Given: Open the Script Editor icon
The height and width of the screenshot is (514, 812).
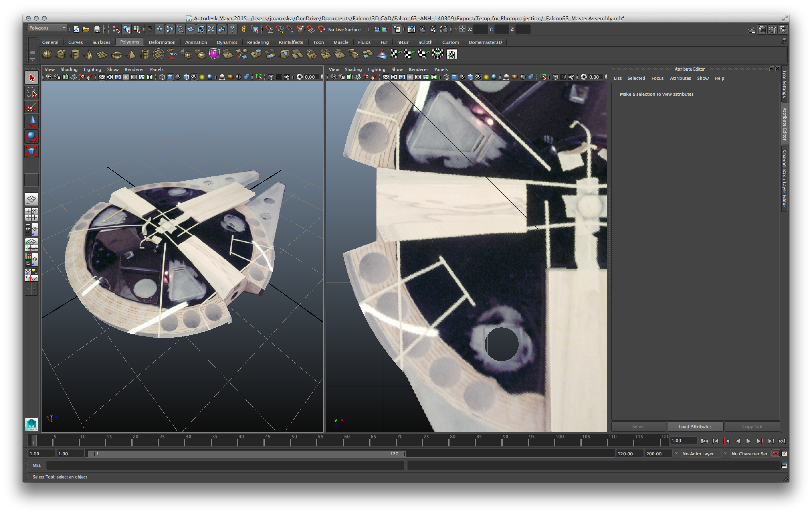Looking at the screenshot, I should pos(784,466).
